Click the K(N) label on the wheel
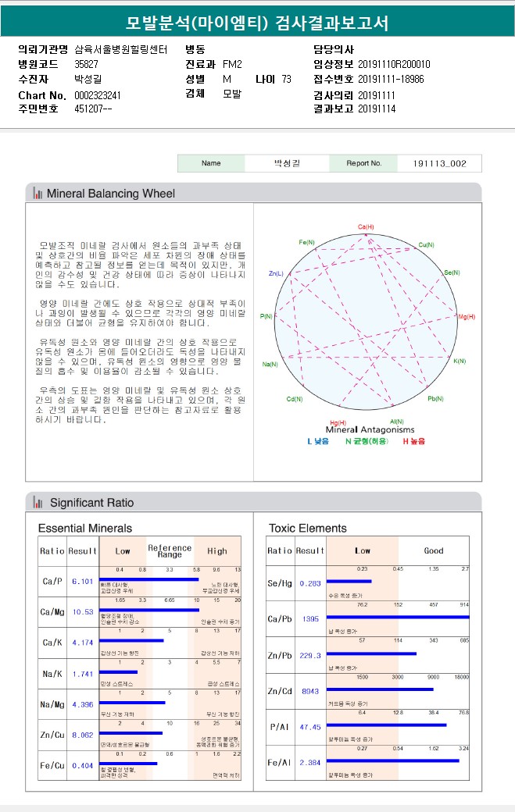Screen dimensions: 515x812 point(460,361)
